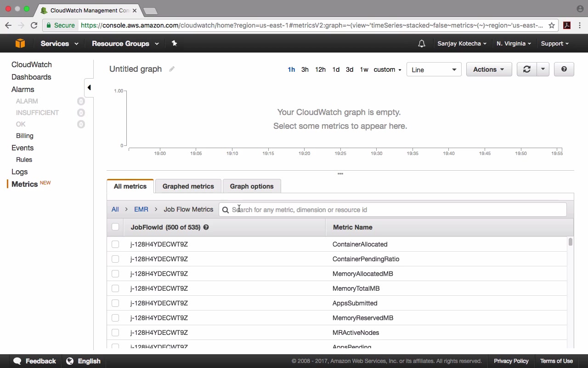Go to the EMR breadcrumb link
This screenshot has width=588, height=368.
[141, 209]
